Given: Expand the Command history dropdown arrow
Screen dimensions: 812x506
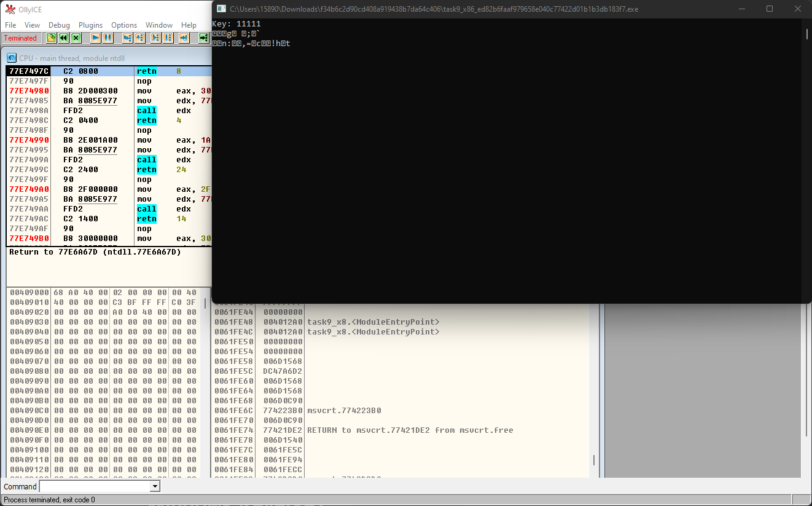Looking at the screenshot, I should point(155,486).
